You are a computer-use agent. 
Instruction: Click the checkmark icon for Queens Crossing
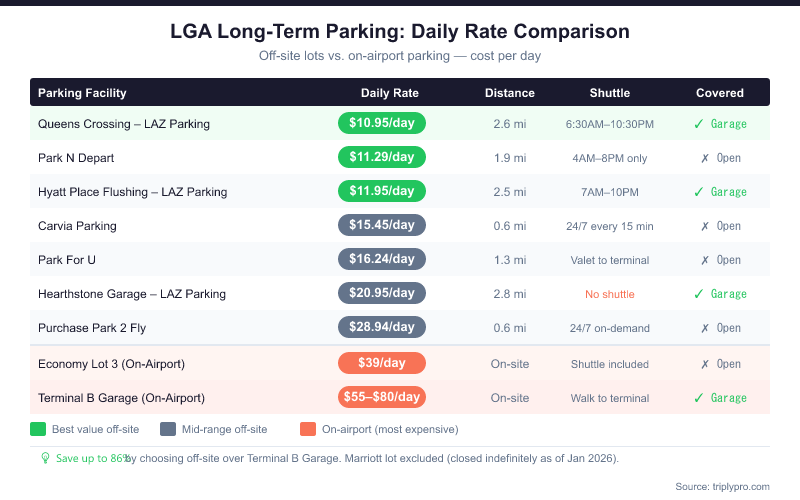tap(699, 124)
